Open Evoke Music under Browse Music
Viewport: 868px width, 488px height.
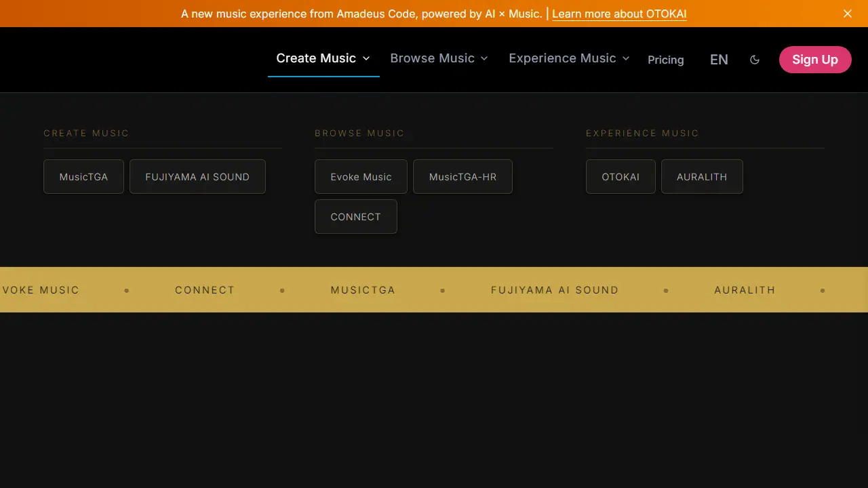pos(361,177)
